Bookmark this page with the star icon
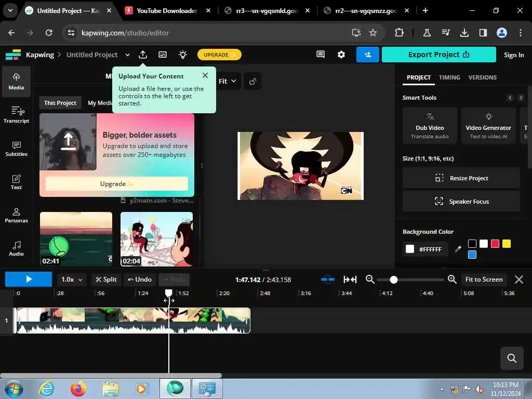 373,33
